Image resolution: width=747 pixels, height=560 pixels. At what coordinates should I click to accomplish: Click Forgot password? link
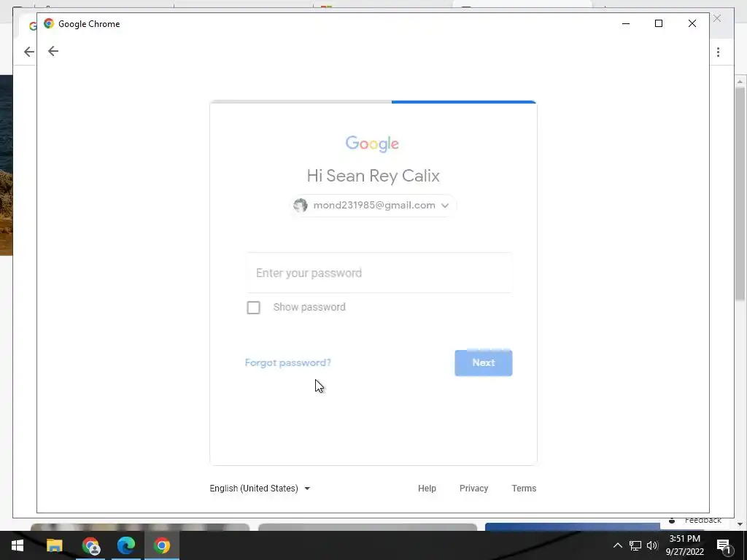coord(287,363)
